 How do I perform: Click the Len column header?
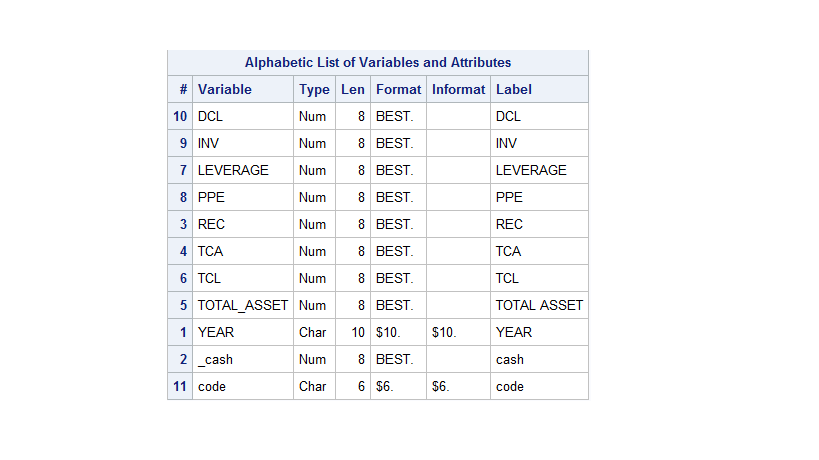pyautogui.click(x=353, y=89)
